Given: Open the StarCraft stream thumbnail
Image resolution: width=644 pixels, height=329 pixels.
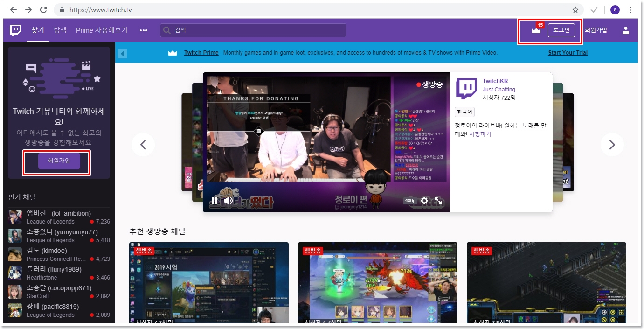Looking at the screenshot, I should click(547, 283).
